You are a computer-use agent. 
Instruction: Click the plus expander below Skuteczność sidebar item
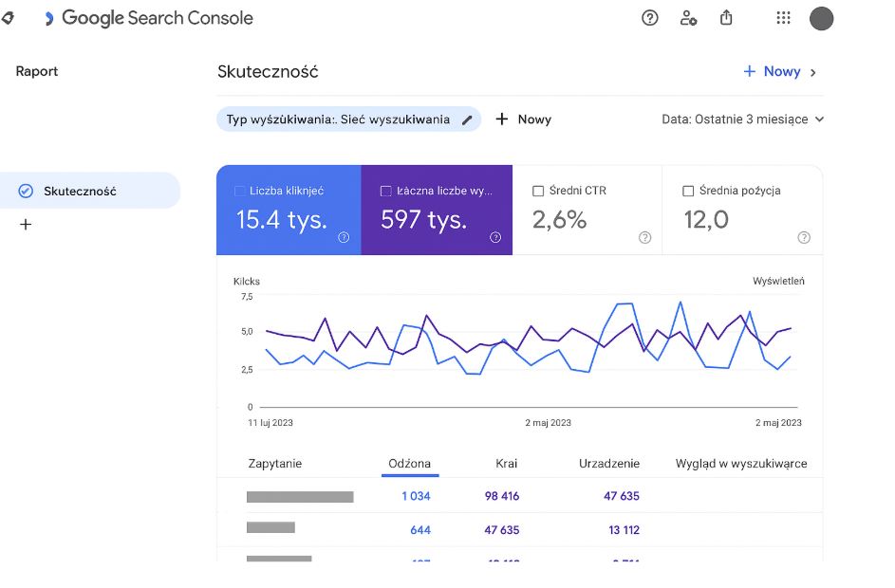[x=26, y=225]
